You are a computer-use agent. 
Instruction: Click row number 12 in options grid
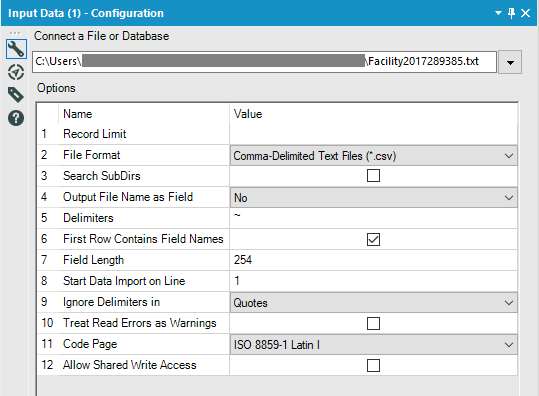47,365
